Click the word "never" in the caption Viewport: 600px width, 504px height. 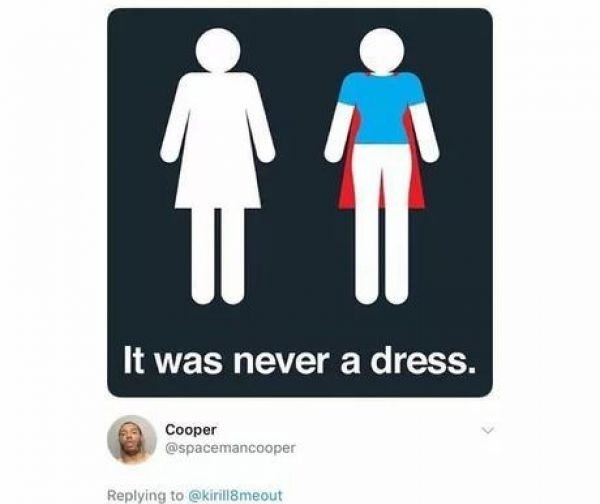pos(281,364)
